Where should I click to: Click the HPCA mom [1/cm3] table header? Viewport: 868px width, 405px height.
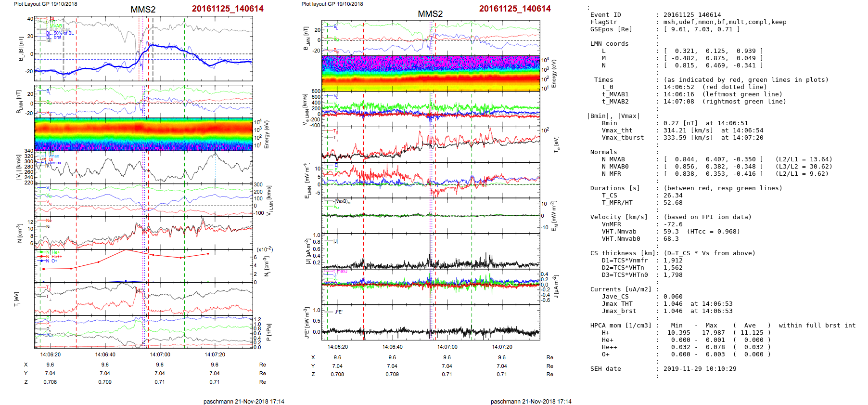[621, 326]
